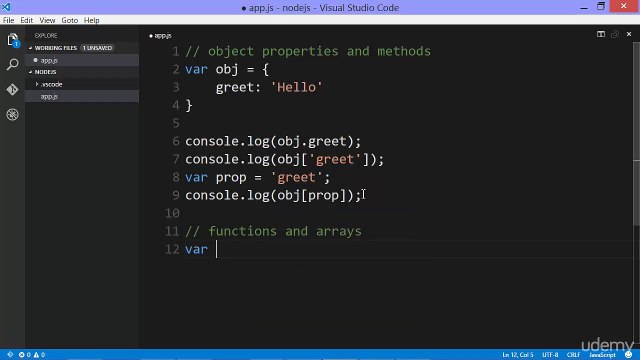Change the UTF-8 encoding
The image size is (640, 360).
point(550,355)
